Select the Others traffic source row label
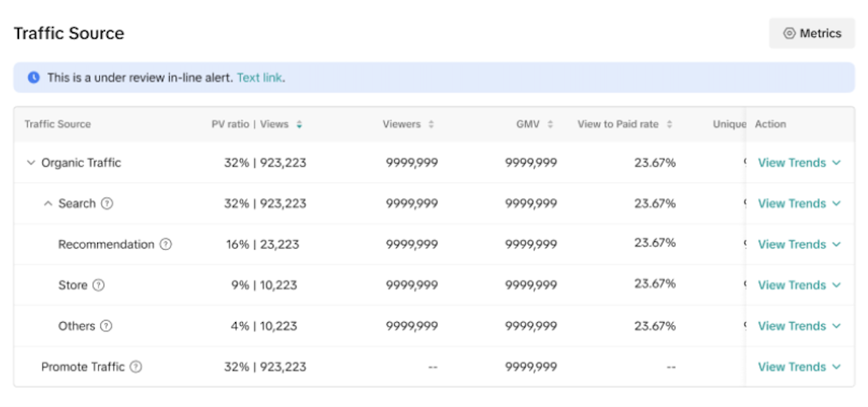 (76, 326)
